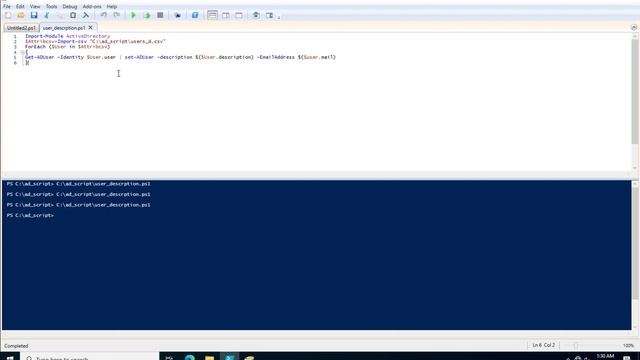Open the toolbar options overflow arrow
The width and height of the screenshot is (640, 360).
pyautogui.click(x=279, y=17)
